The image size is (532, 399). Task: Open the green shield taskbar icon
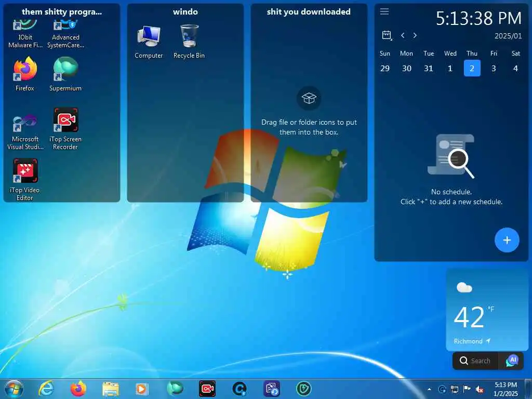303,389
